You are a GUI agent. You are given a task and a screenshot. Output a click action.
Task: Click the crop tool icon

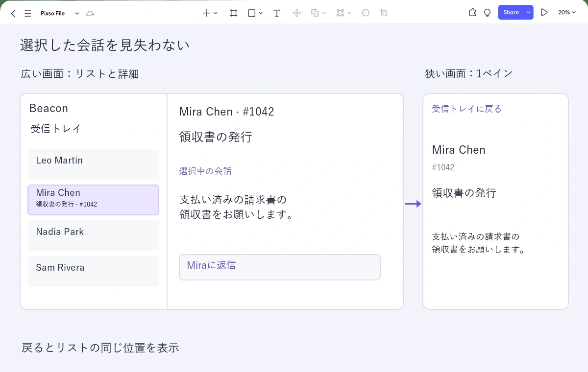click(384, 13)
